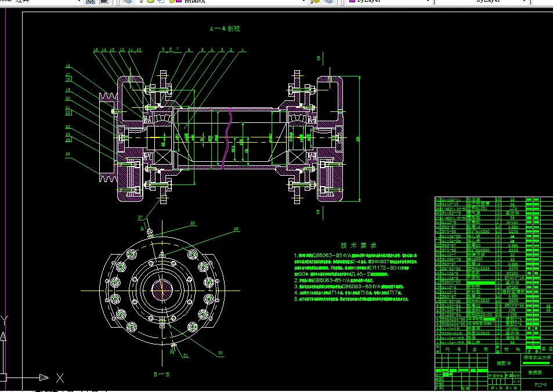Viewport: 553px width, 392px height.
Task: Pick part balloon number 1
Action: coord(243,50)
